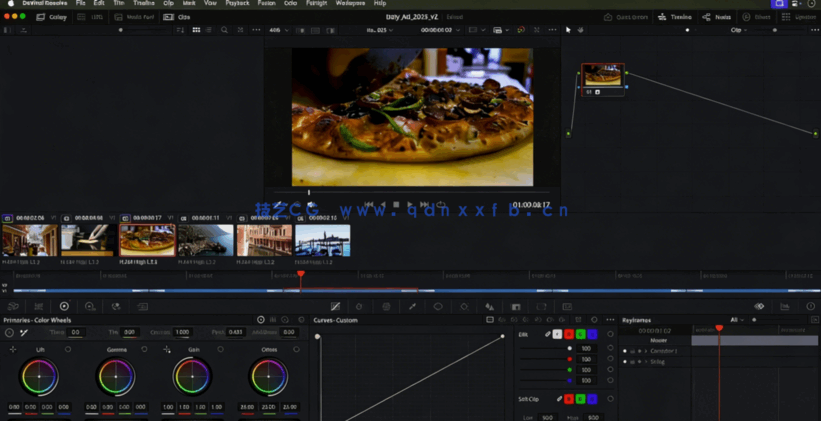The height and width of the screenshot is (421, 821).
Task: Expand the Corrector 1 keyframe track
Action: pyautogui.click(x=646, y=351)
